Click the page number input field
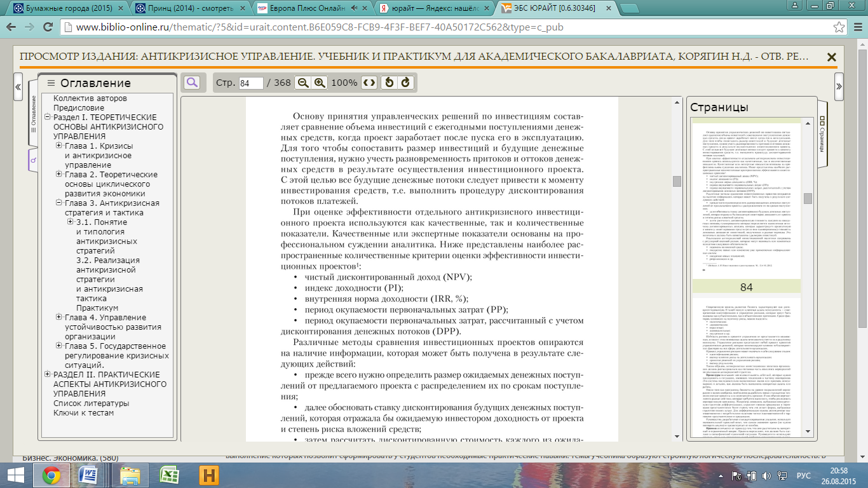This screenshot has height=488, width=868. coord(252,83)
